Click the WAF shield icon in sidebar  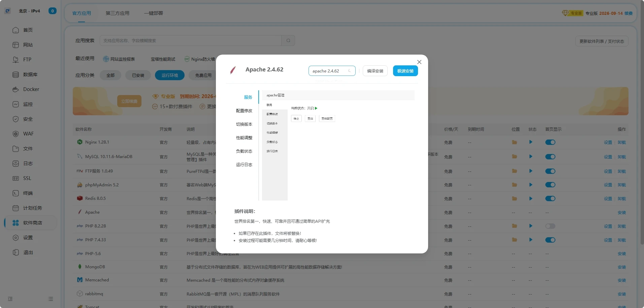pyautogui.click(x=15, y=134)
